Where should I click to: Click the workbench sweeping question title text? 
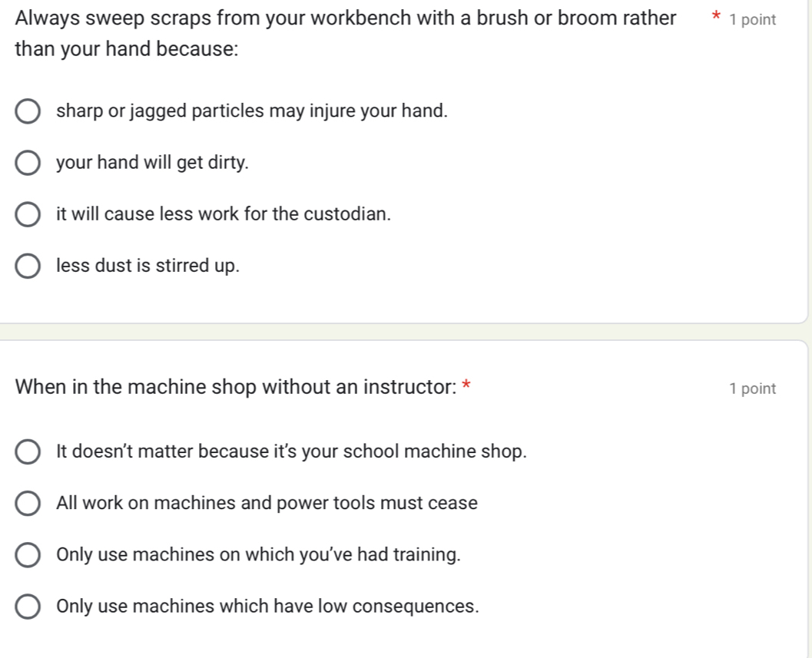click(346, 18)
